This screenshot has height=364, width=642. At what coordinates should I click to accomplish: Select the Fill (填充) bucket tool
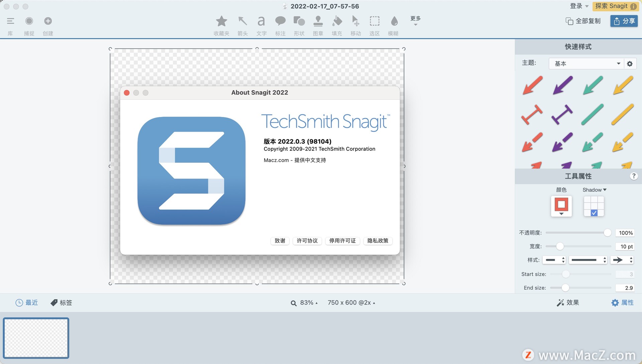point(337,21)
